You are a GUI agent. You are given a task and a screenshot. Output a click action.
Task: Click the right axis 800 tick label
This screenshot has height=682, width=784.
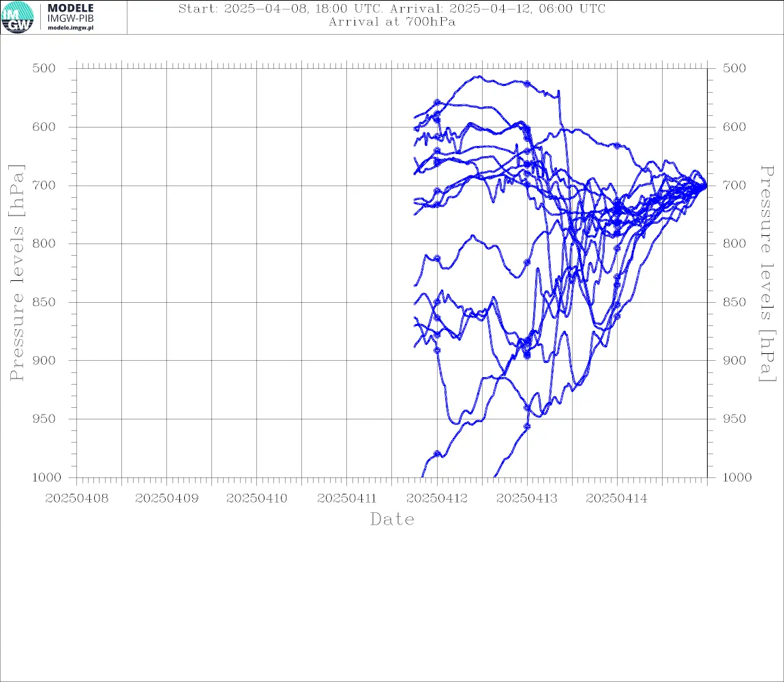[x=734, y=243]
